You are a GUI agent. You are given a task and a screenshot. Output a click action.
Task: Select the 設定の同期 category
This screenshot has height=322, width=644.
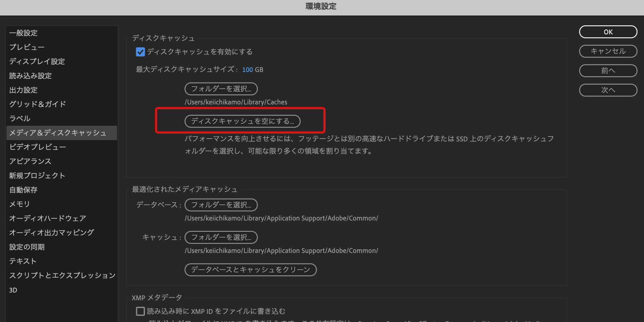[27, 247]
